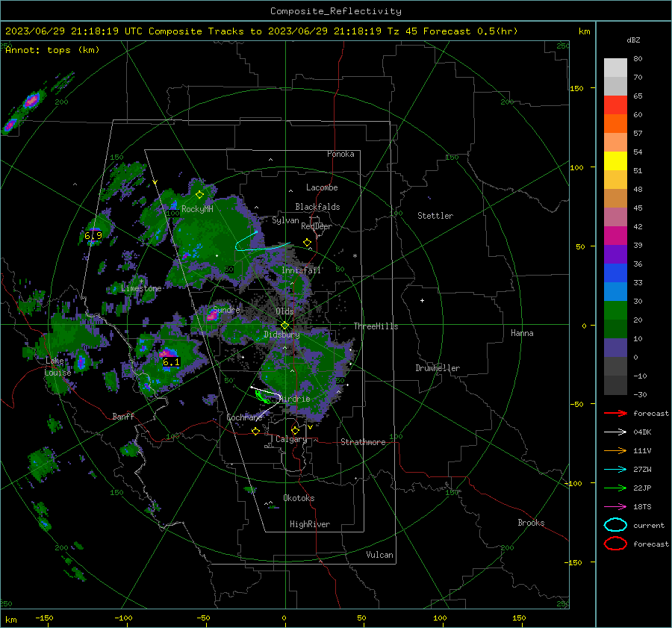Click the Lacombe town label
672x628 pixels.
pyautogui.click(x=322, y=187)
